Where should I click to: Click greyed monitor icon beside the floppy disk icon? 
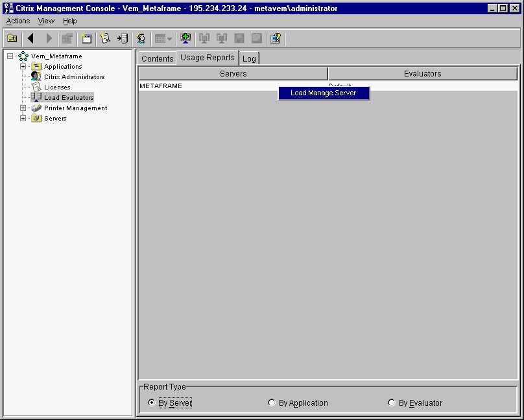222,38
